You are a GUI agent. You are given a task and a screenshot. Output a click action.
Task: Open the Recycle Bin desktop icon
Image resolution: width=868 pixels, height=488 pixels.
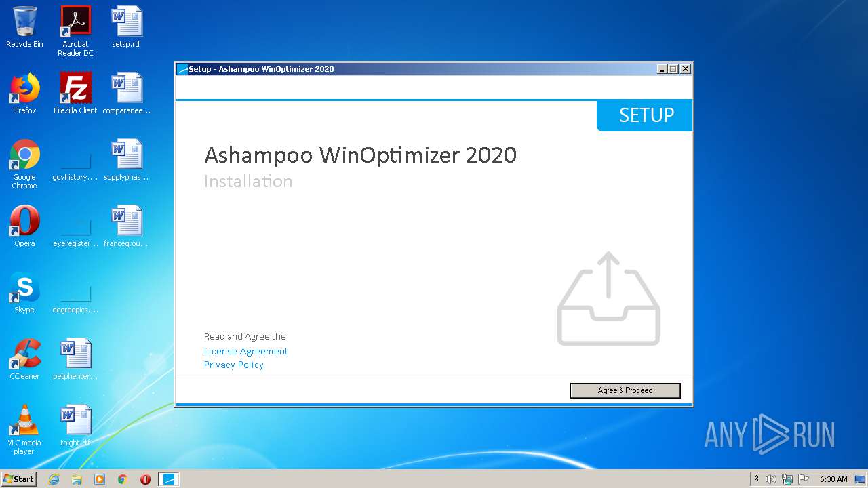(24, 27)
